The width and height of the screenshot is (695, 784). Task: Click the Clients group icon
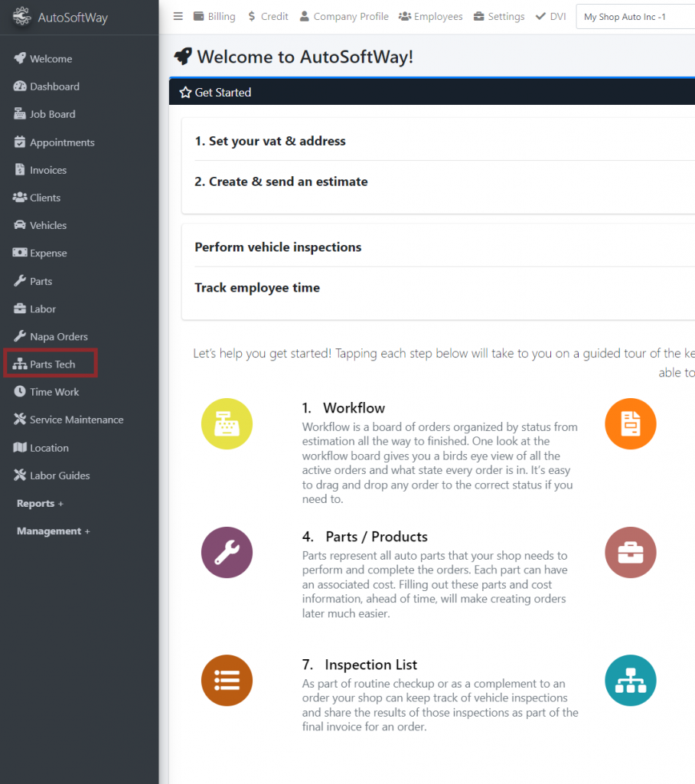[20, 197]
